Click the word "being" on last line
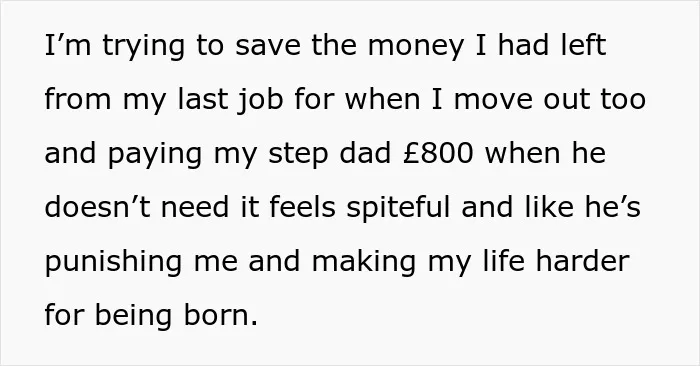The height and width of the screenshot is (366, 700). pyautogui.click(x=133, y=316)
